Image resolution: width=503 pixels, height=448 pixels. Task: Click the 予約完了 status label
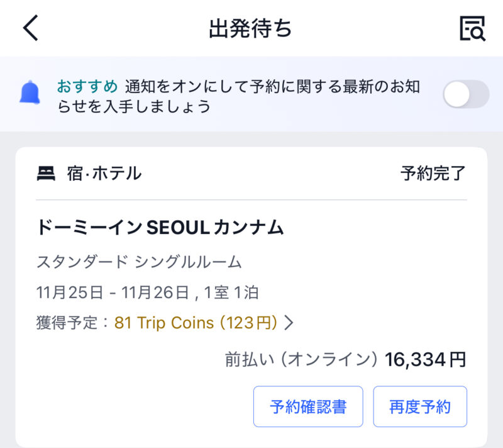433,174
